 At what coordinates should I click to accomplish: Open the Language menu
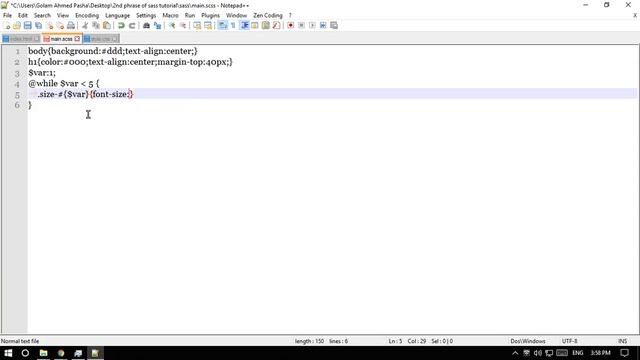[x=118, y=16]
